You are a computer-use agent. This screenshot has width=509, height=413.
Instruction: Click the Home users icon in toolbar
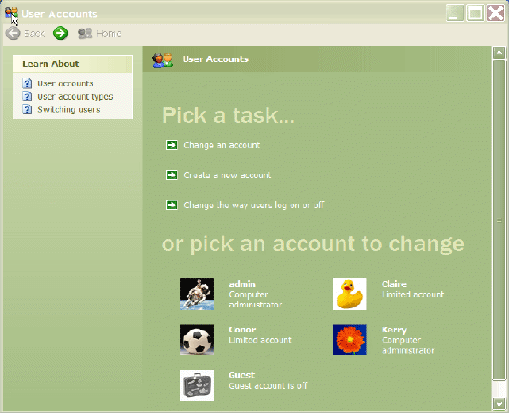(x=85, y=33)
